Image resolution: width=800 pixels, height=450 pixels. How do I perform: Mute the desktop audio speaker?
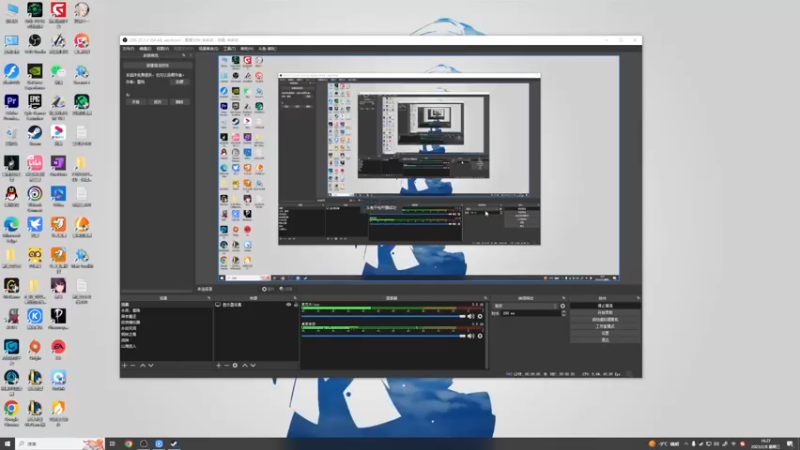tap(470, 336)
